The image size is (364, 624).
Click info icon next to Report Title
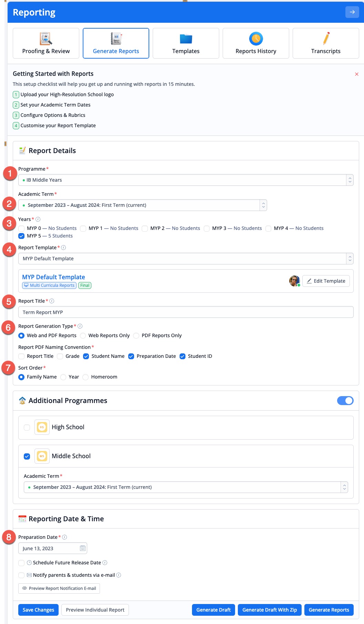pyautogui.click(x=52, y=301)
